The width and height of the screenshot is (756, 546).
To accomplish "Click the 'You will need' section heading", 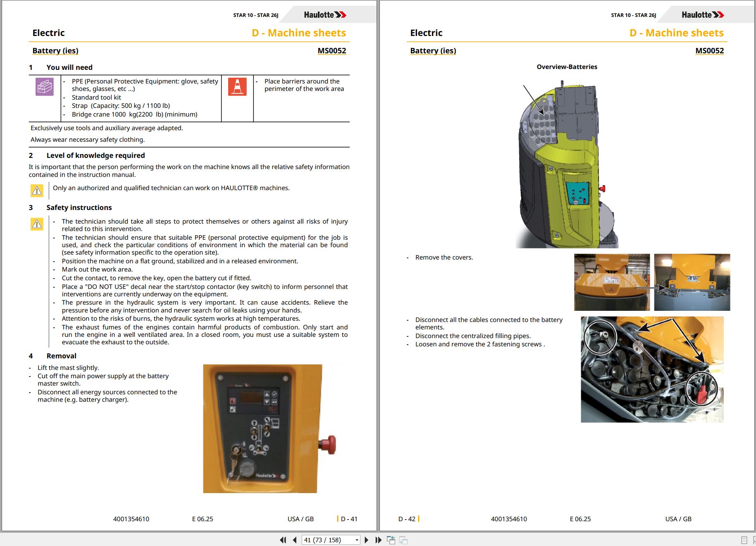I will click(69, 67).
